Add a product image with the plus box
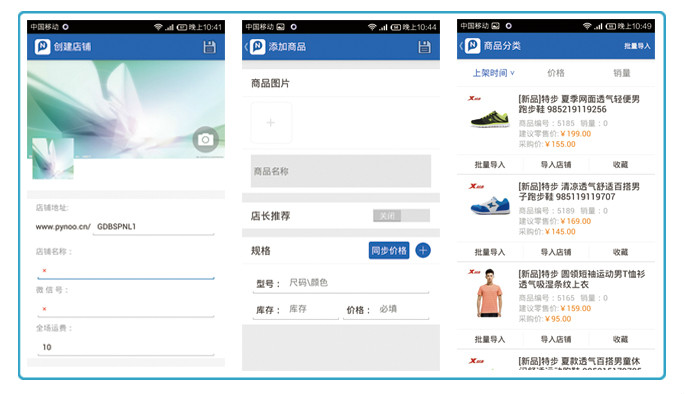 coord(271,123)
